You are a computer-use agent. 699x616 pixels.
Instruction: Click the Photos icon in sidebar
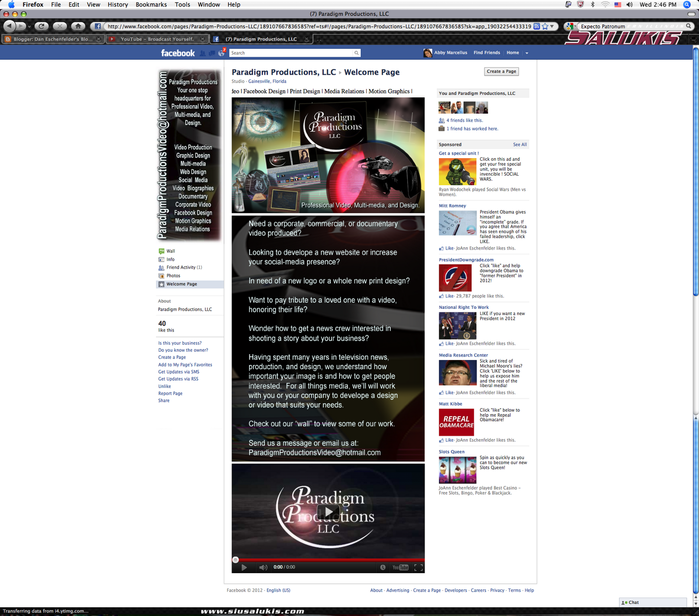click(161, 276)
